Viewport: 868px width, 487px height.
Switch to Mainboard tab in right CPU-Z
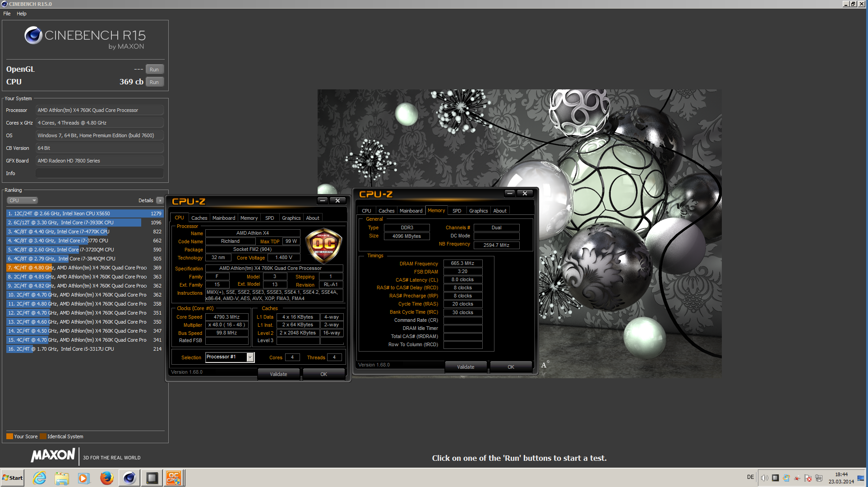(411, 211)
